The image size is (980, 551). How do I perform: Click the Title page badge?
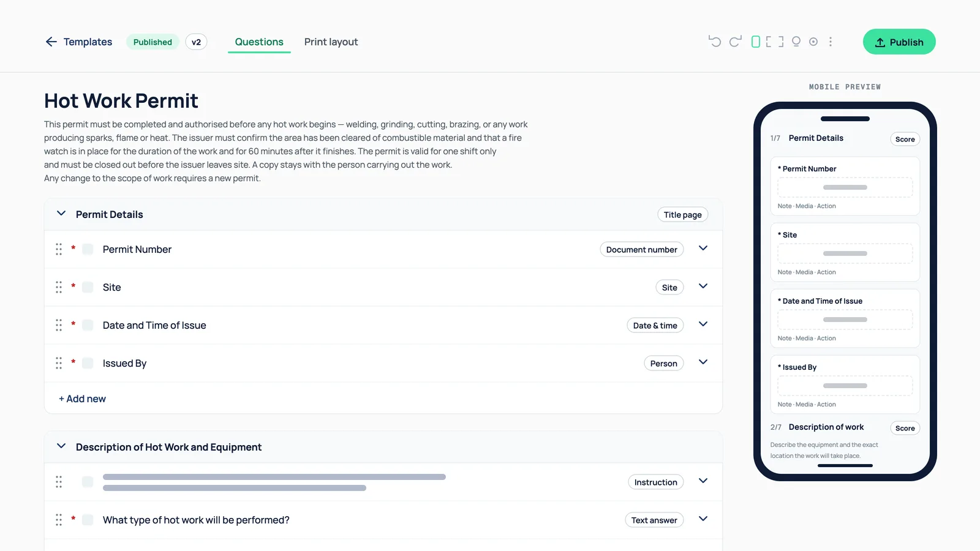(x=682, y=215)
